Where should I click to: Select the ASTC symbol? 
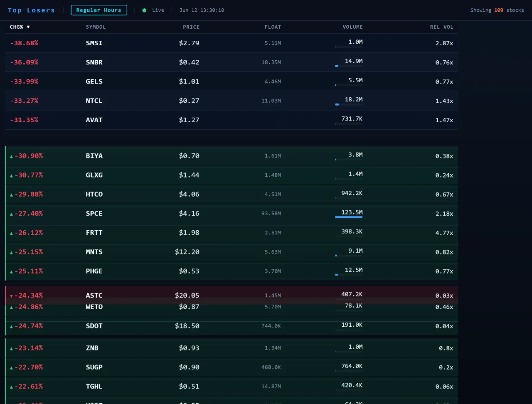point(94,295)
